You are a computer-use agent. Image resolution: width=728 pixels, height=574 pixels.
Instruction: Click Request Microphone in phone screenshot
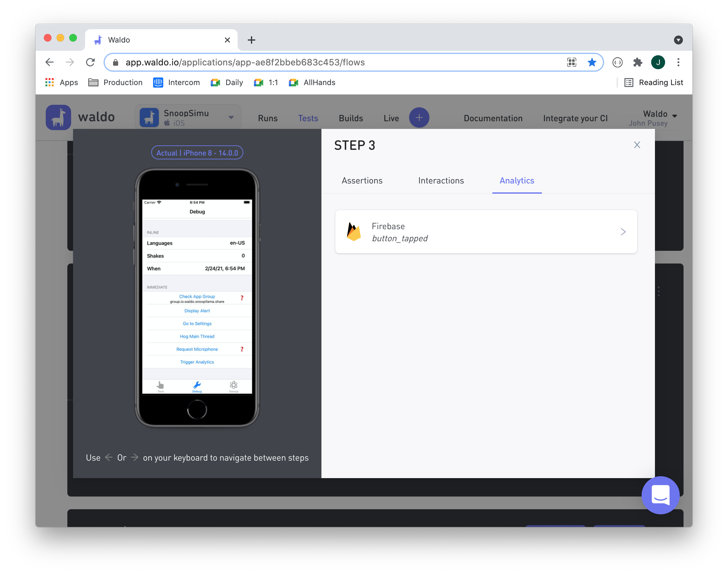(197, 349)
